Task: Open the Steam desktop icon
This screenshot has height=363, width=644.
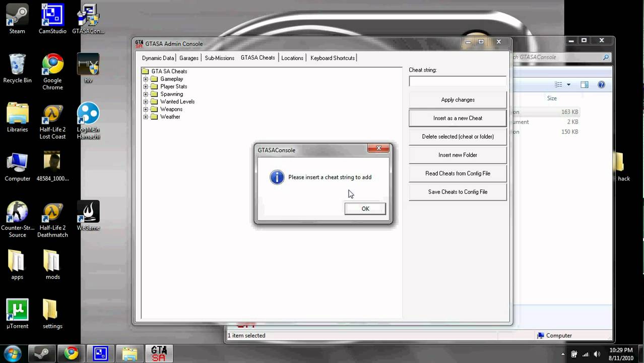Action: pyautogui.click(x=17, y=19)
